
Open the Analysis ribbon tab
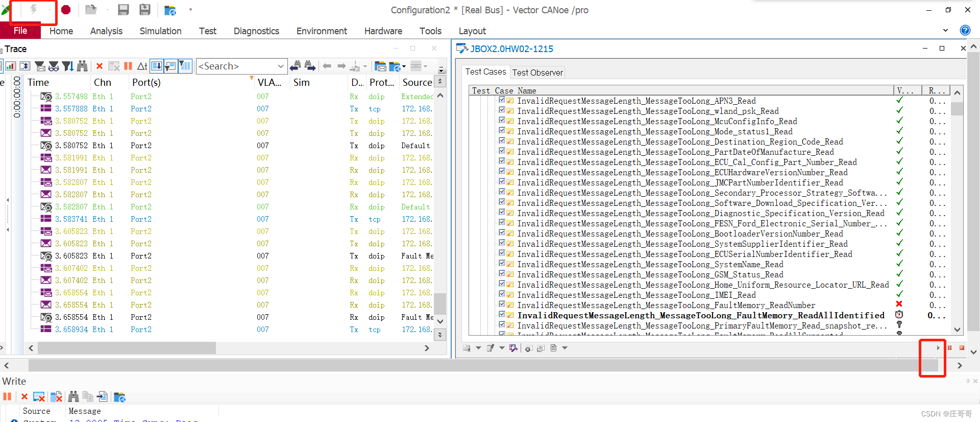106,31
